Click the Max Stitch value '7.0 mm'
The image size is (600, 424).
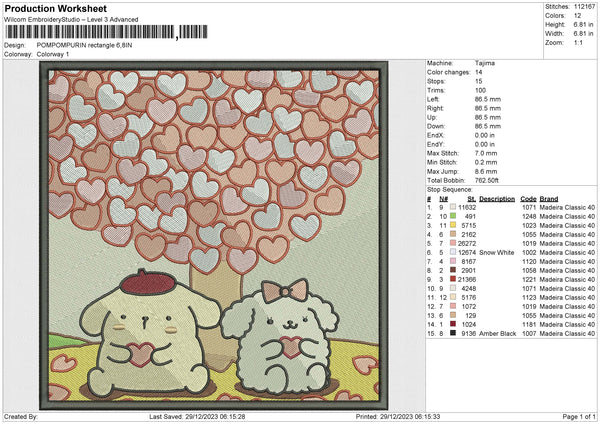tap(486, 153)
